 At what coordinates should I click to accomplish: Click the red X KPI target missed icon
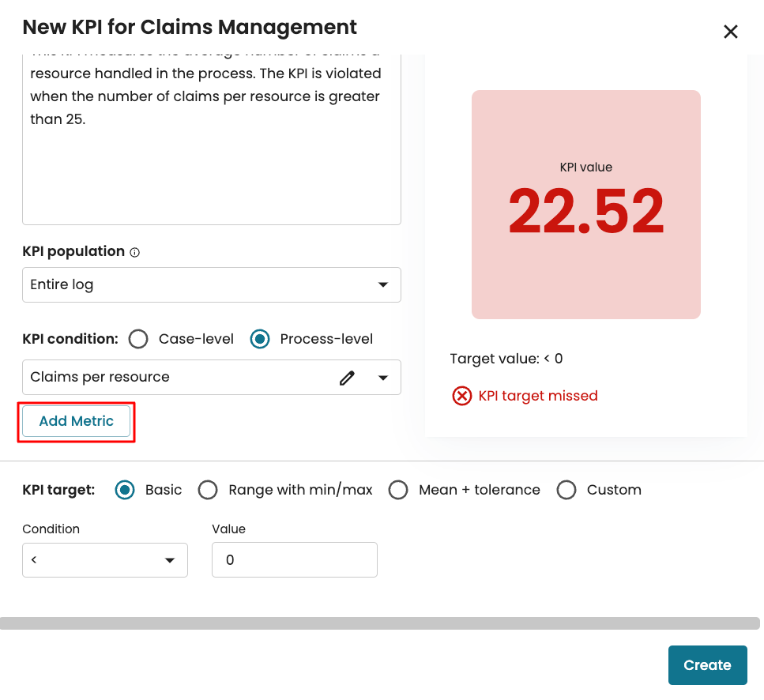point(461,396)
